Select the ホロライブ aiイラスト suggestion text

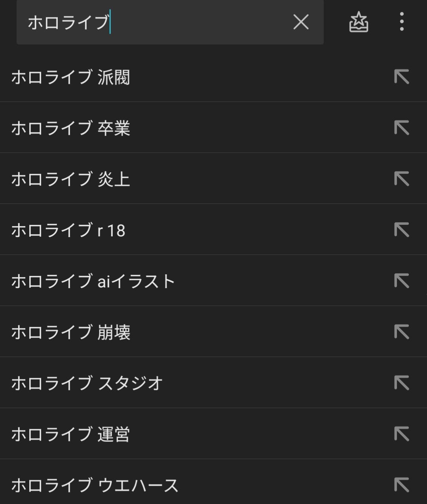pyautogui.click(x=93, y=281)
